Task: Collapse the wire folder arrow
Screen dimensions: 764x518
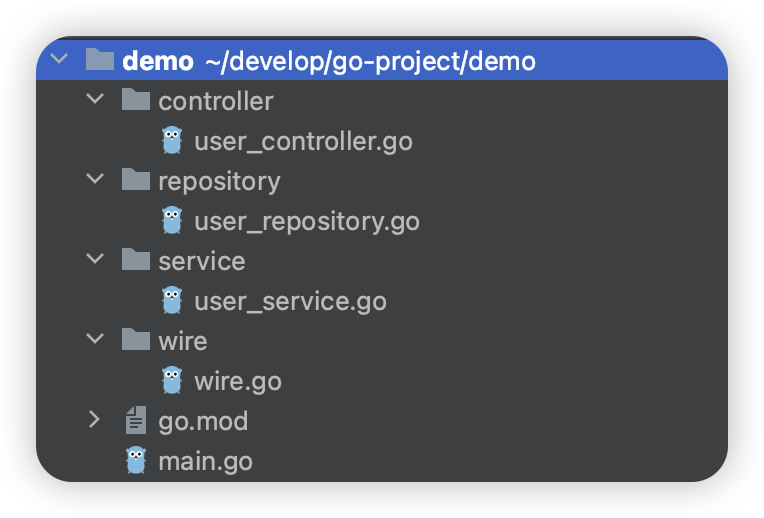Action: tap(95, 340)
